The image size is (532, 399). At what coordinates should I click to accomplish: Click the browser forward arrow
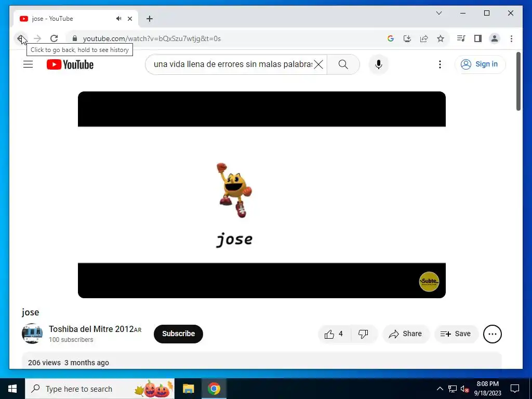[37, 38]
